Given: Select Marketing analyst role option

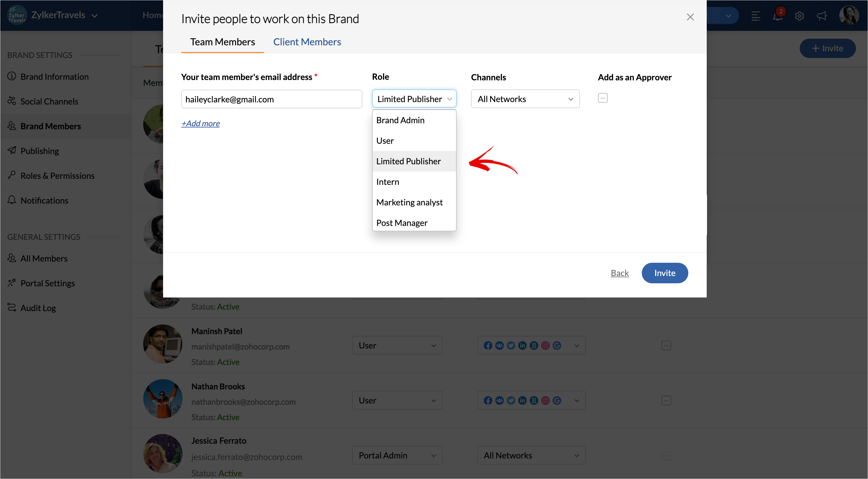Looking at the screenshot, I should tap(414, 202).
